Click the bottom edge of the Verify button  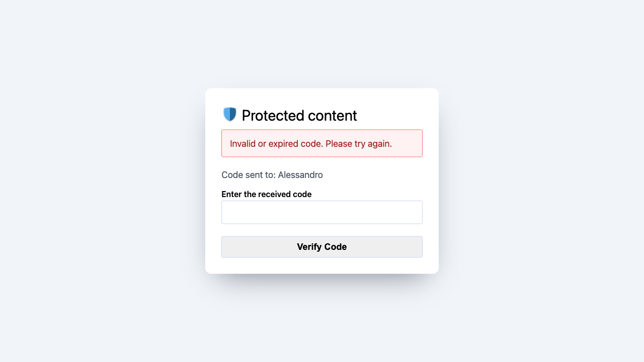321,256
